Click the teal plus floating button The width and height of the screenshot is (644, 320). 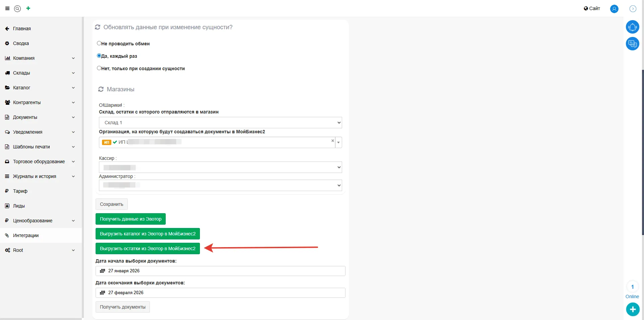coord(633,309)
